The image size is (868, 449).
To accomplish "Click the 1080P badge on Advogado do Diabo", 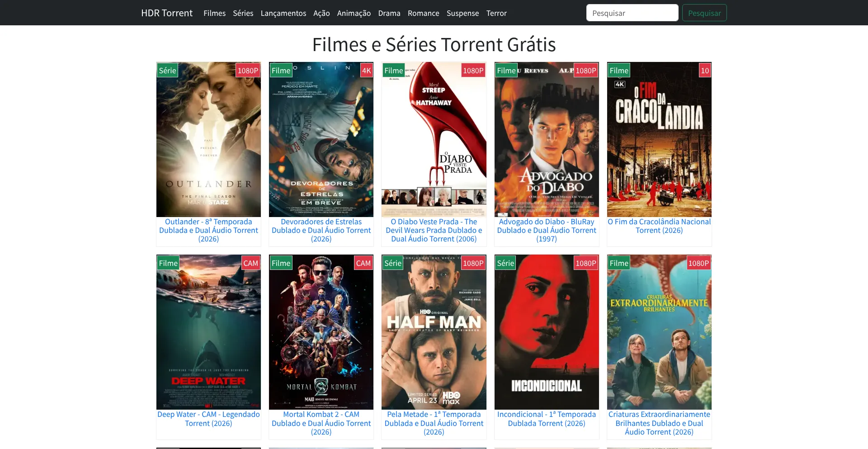I will (x=586, y=71).
